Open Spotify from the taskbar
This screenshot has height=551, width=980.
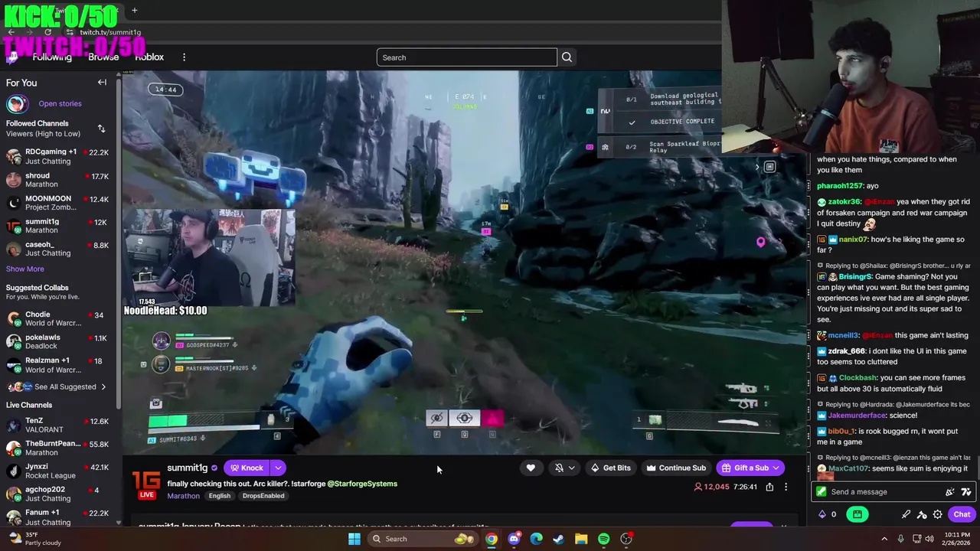(603, 539)
